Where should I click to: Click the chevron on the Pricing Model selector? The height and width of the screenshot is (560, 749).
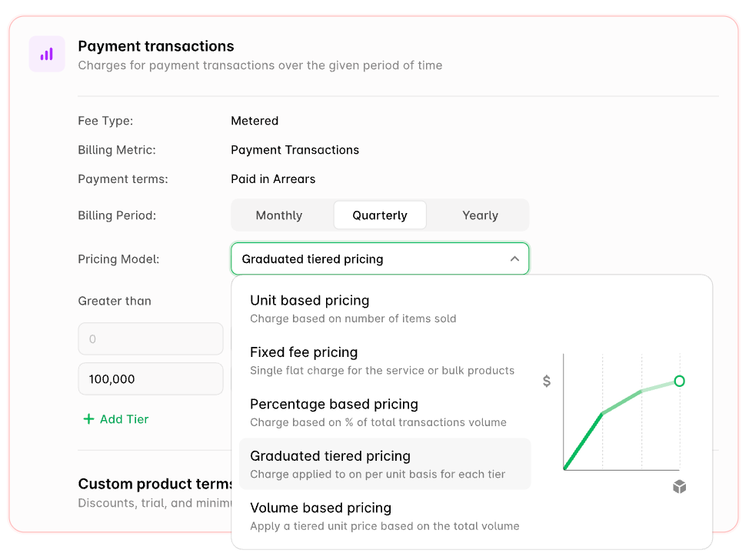coord(514,259)
